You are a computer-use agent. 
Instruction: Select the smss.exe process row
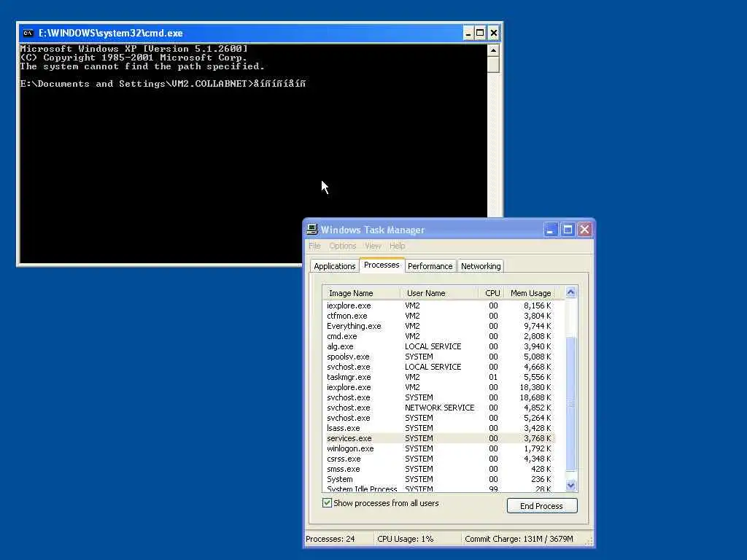click(438, 469)
